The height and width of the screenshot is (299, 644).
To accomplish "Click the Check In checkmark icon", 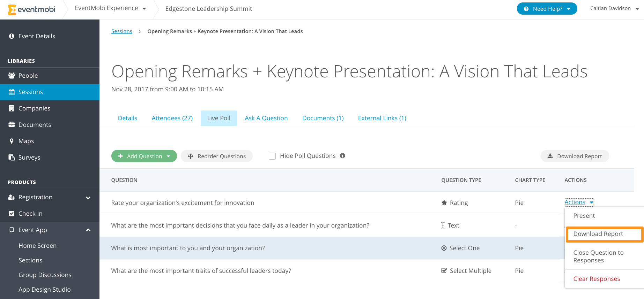I will click(x=12, y=214).
